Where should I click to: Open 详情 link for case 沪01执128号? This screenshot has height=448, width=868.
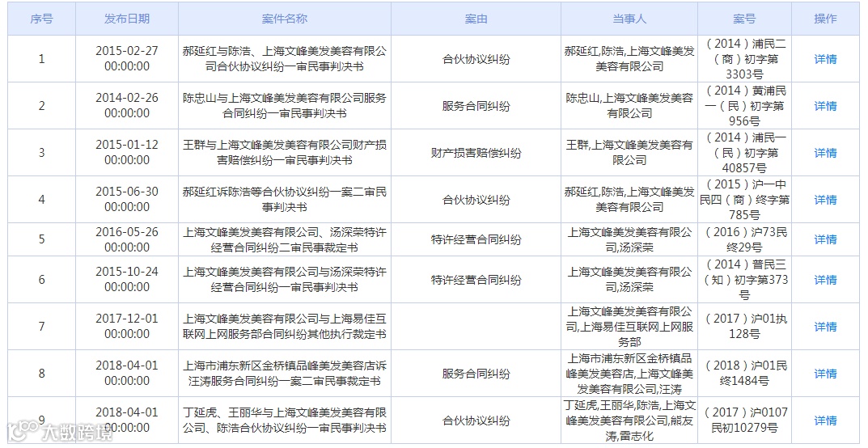point(825,327)
